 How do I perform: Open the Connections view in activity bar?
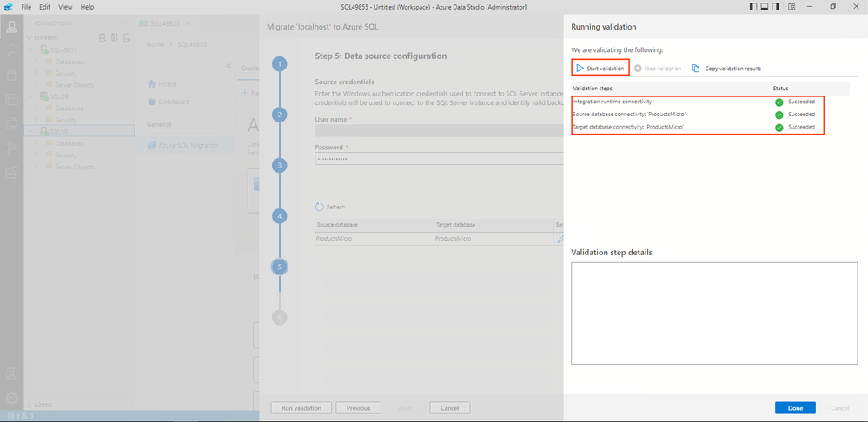11,27
